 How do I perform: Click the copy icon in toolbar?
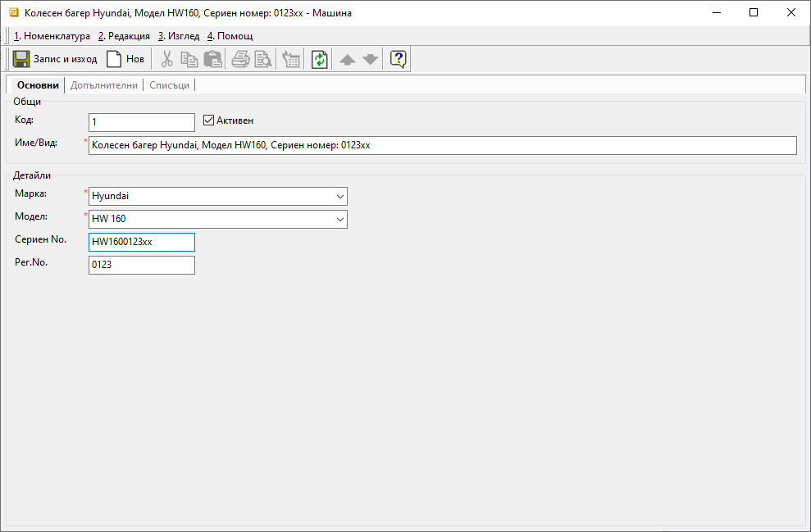point(189,59)
